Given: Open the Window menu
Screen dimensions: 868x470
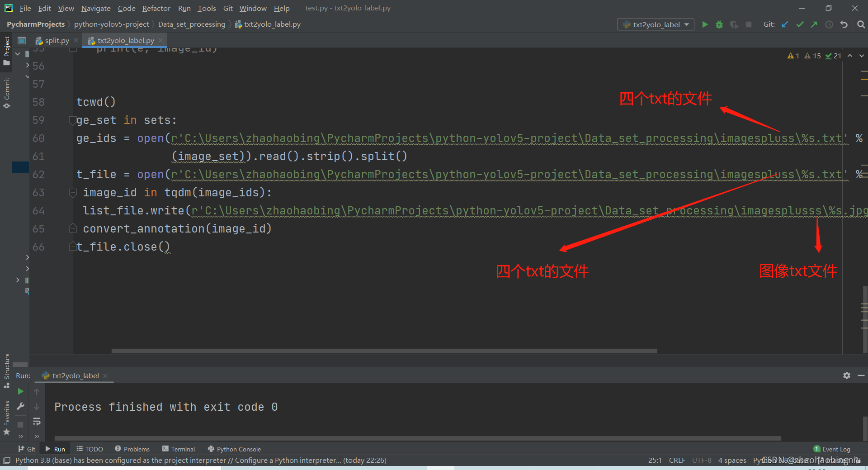Looking at the screenshot, I should coord(253,8).
